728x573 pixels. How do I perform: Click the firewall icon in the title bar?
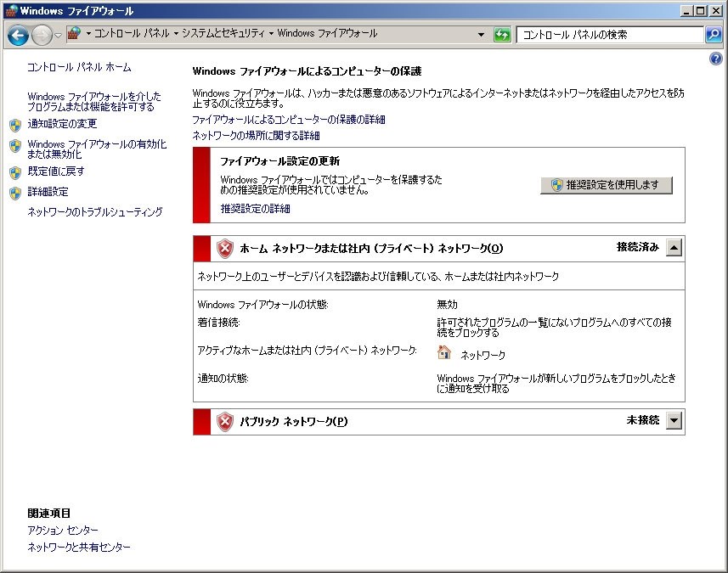(x=11, y=11)
